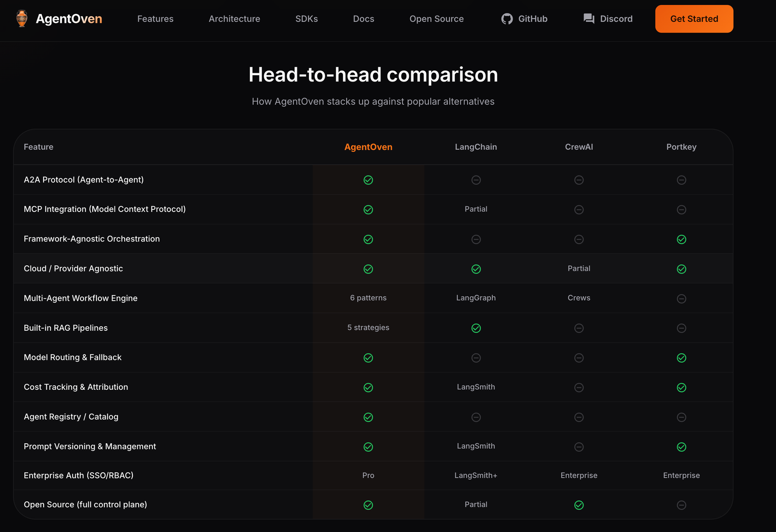The height and width of the screenshot is (532, 776).
Task: Select the Enterprise Auth (SSO/RBAC) row label
Action: [79, 476]
